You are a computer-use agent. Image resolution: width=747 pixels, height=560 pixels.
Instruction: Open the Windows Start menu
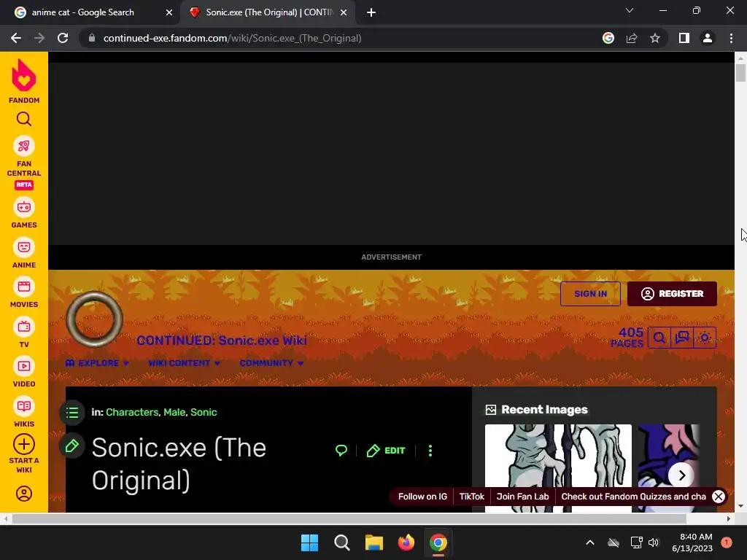[x=309, y=542]
